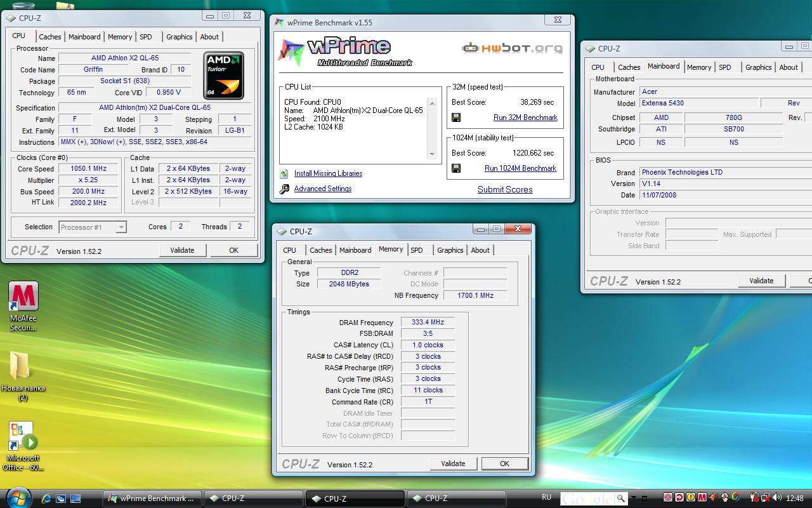This screenshot has height=508, width=812.
Task: Open About tab in CPU-Z CPU window
Action: (209, 37)
